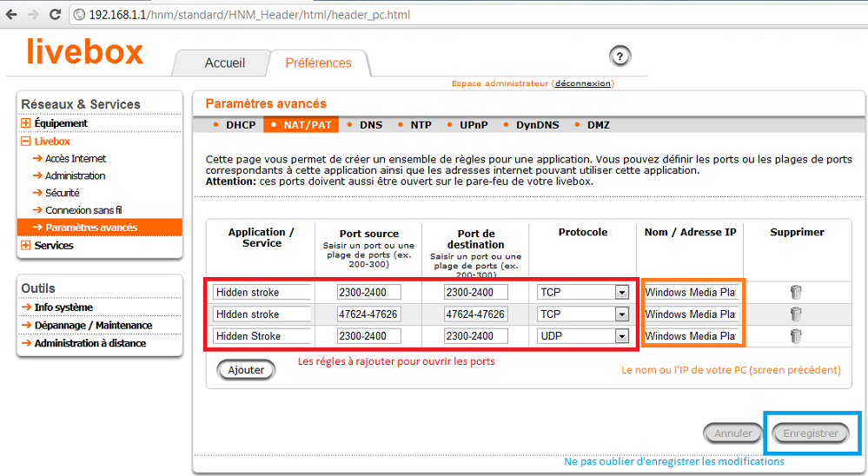Open the DHCP settings tab
Image resolution: width=868 pixels, height=476 pixels.
(x=241, y=125)
